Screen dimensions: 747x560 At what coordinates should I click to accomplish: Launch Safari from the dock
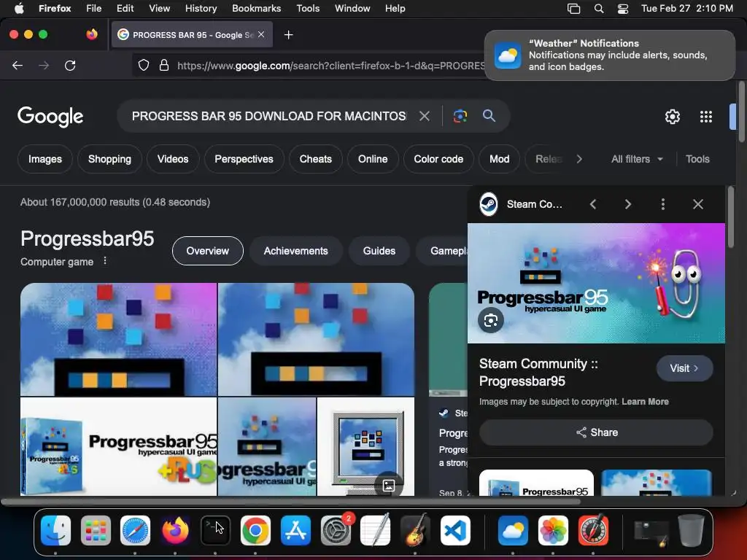pos(135,530)
